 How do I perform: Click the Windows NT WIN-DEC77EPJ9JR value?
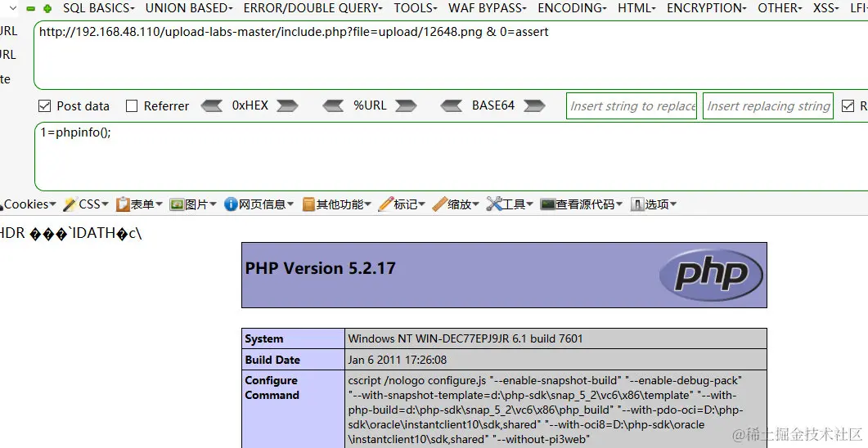[465, 338]
